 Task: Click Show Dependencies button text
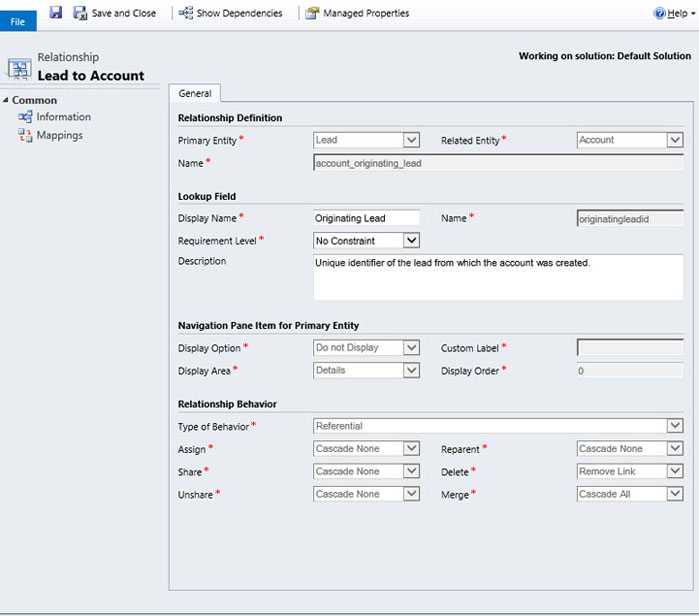pos(239,13)
